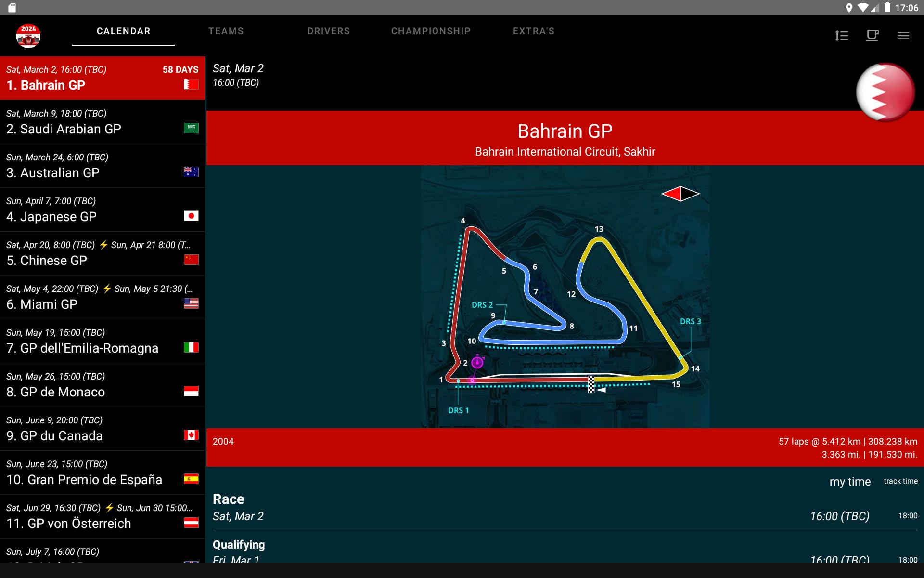This screenshot has width=924, height=578.
Task: Tap location icon in status bar
Action: point(849,8)
